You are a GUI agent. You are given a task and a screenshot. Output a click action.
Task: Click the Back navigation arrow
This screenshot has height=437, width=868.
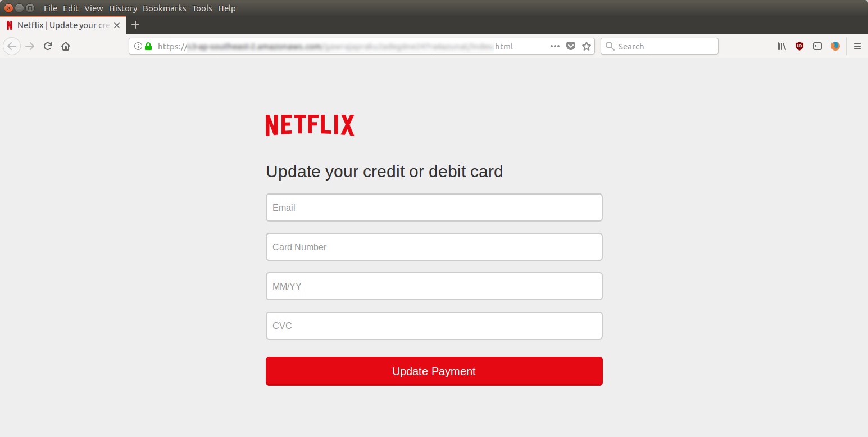[x=12, y=46]
